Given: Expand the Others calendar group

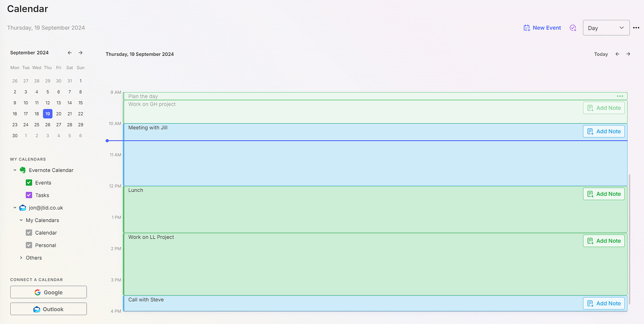Looking at the screenshot, I should 21,258.
